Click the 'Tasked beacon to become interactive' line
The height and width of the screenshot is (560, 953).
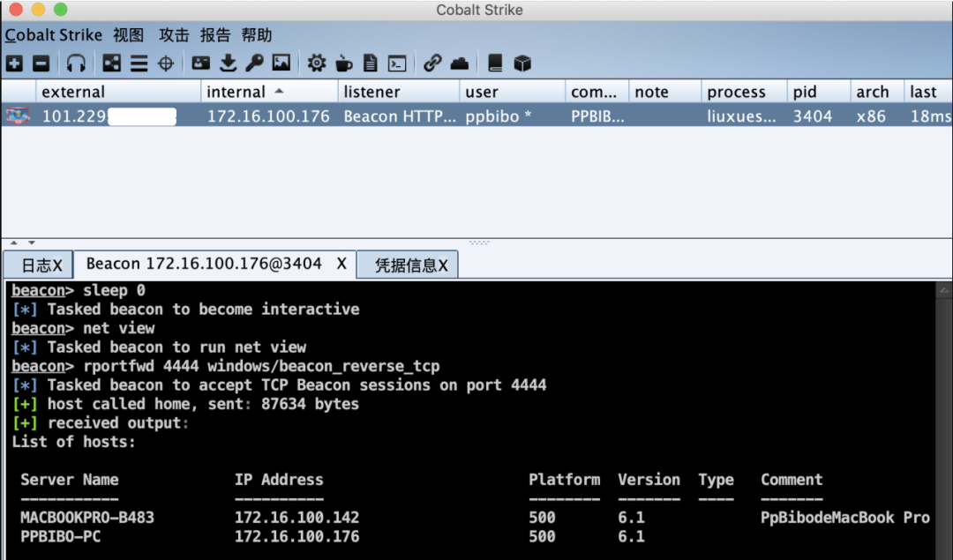point(185,310)
